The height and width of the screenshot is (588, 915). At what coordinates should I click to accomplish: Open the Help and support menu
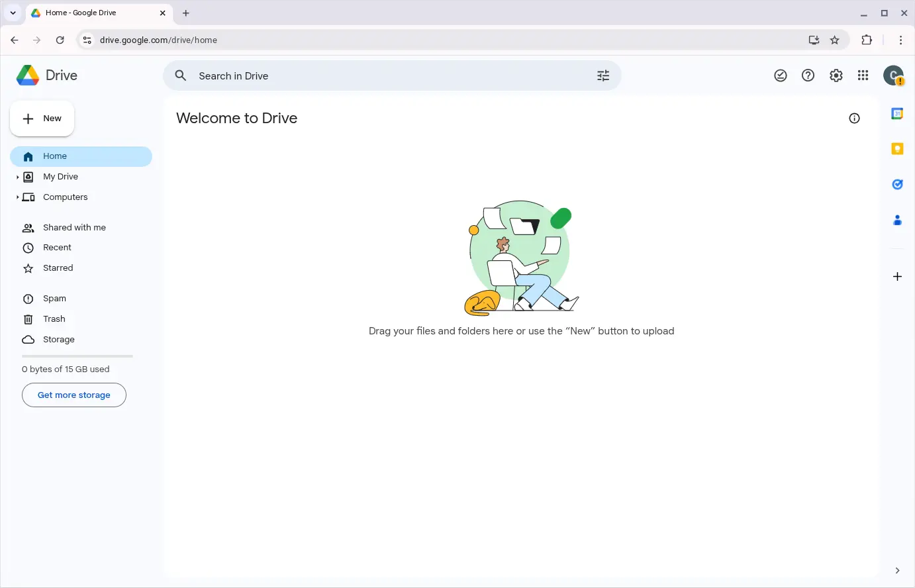[x=808, y=75]
